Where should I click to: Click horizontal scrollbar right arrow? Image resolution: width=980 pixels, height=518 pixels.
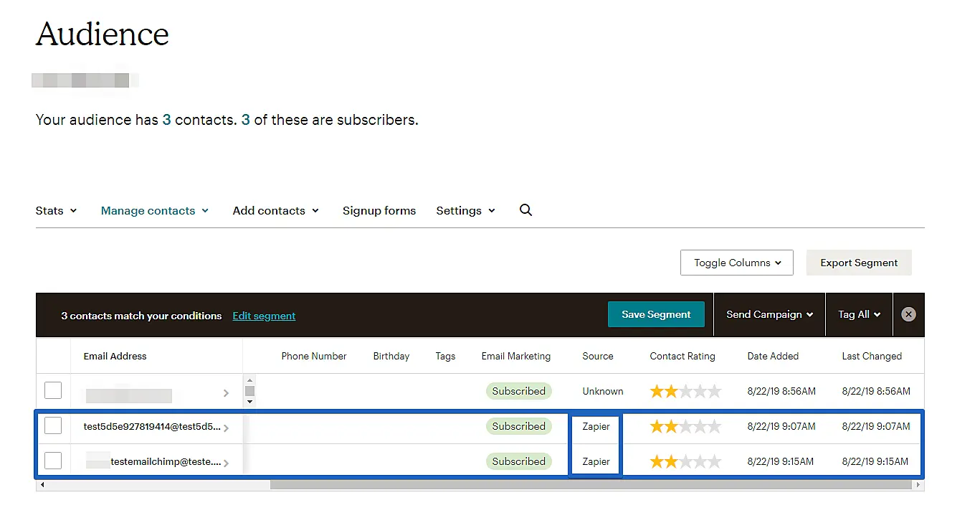[x=918, y=486]
